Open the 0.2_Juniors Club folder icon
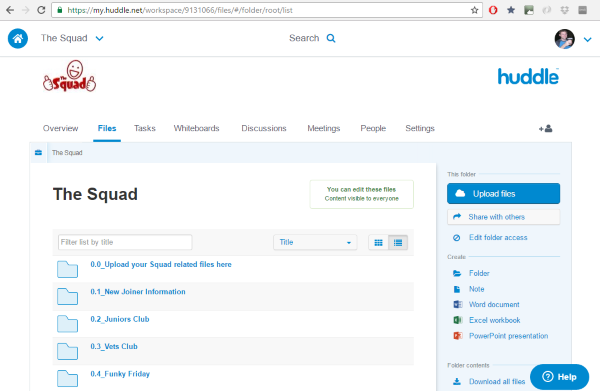This screenshot has width=600, height=391. (x=67, y=324)
